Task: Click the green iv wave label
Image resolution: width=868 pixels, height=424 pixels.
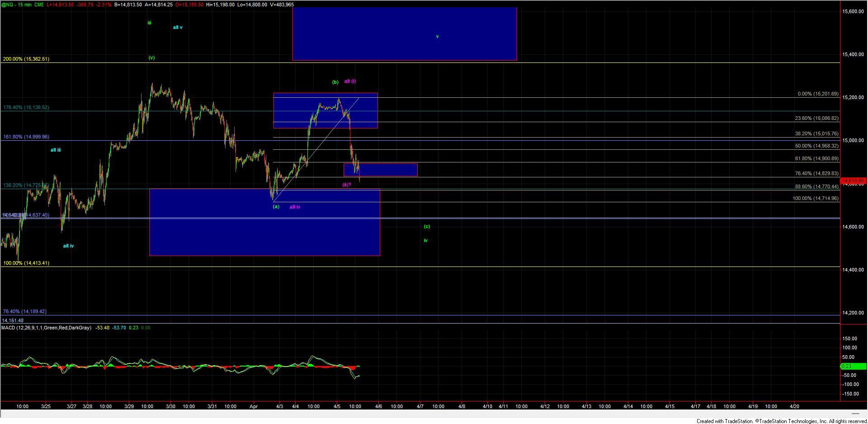Action: pos(425,240)
